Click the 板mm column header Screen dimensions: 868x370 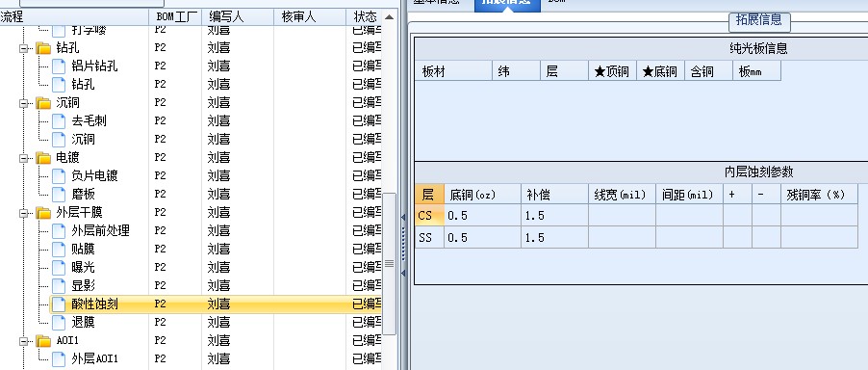click(757, 71)
